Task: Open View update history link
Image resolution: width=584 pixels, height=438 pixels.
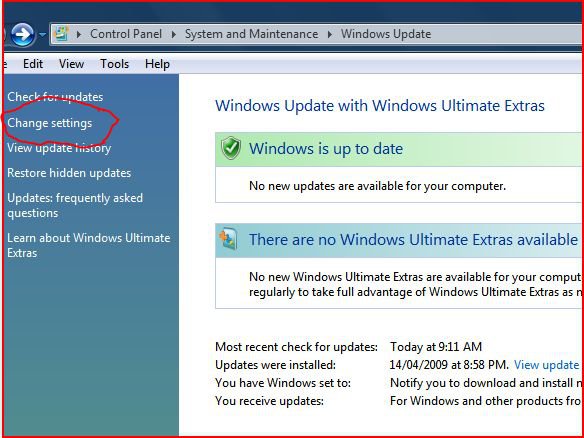Action: [x=59, y=148]
